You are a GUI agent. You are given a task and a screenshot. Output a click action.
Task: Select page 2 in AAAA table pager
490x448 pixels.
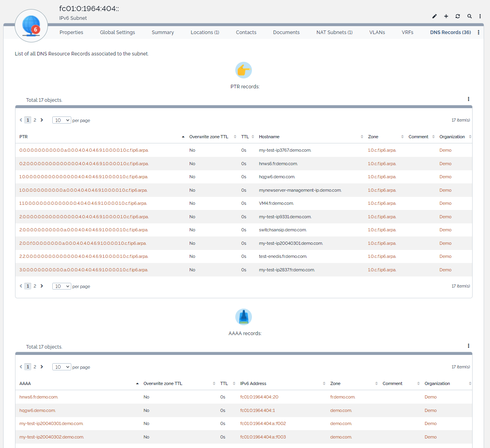click(x=35, y=367)
